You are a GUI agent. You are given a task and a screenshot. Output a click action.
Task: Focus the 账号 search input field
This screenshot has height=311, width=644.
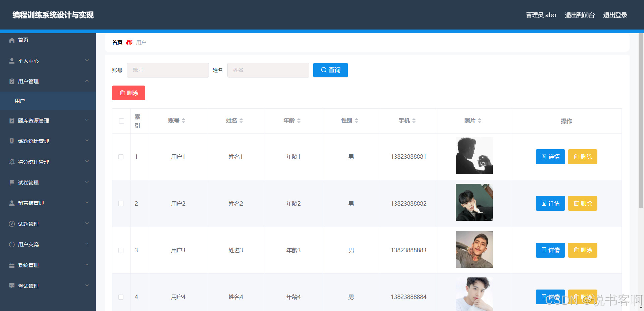[168, 70]
